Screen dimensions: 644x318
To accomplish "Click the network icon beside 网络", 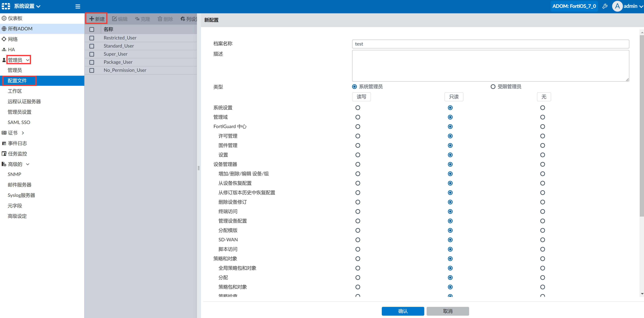I will 4,39.
